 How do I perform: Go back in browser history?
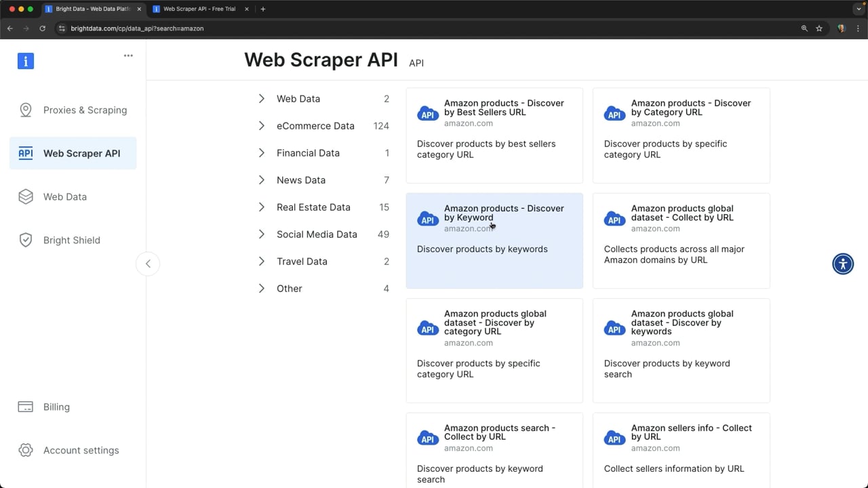[x=10, y=28]
